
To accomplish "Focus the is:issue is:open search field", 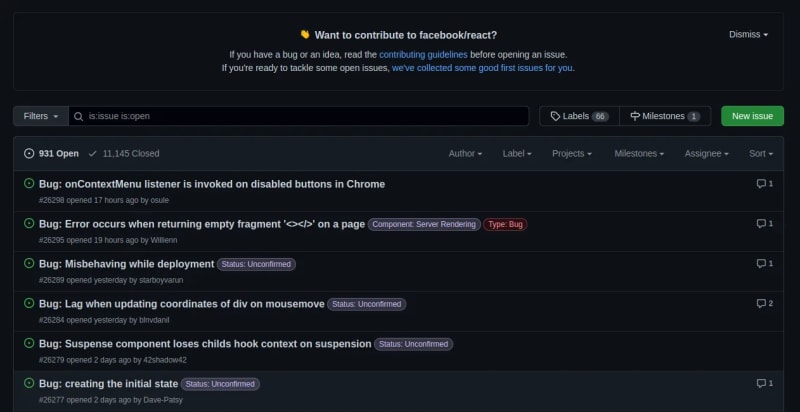I will [x=299, y=116].
